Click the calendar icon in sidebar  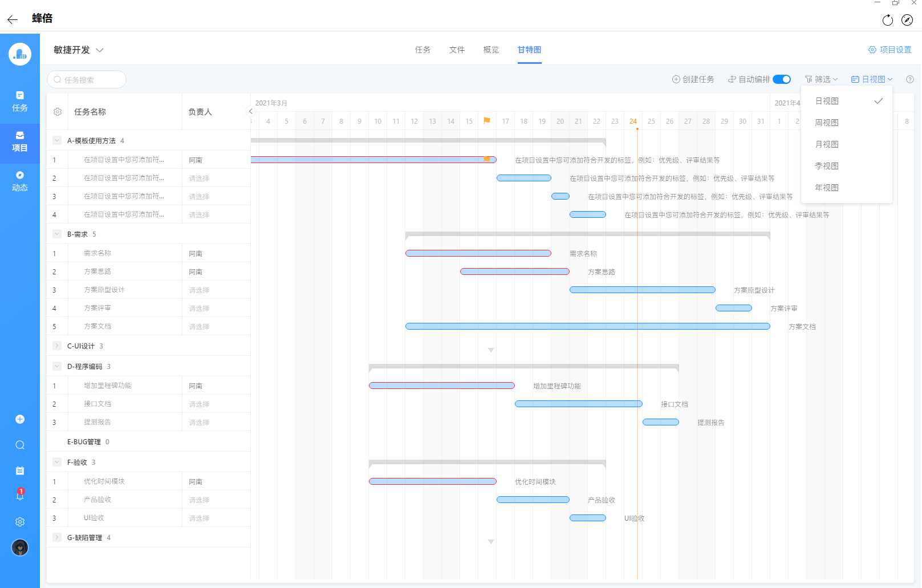pyautogui.click(x=20, y=471)
